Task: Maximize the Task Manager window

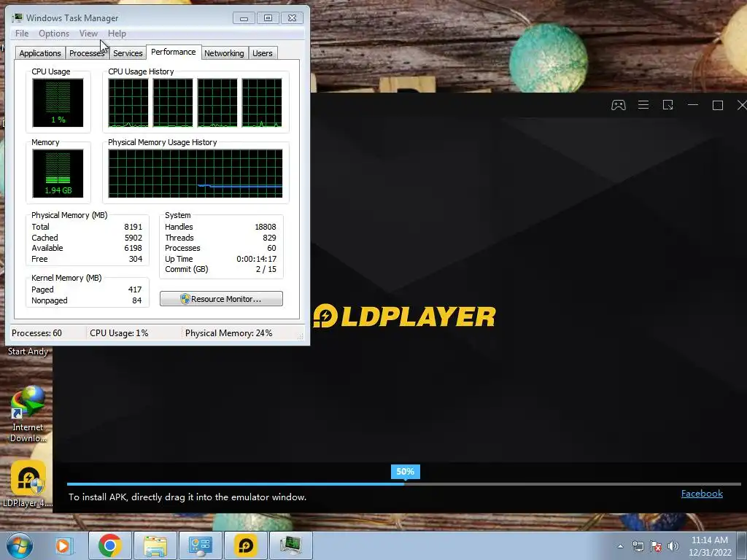Action: pos(268,18)
